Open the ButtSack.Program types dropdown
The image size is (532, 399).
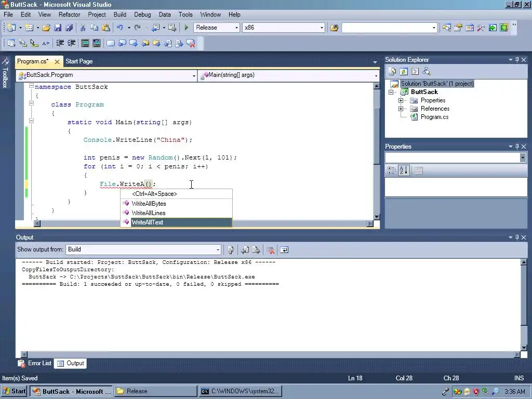(x=194, y=76)
